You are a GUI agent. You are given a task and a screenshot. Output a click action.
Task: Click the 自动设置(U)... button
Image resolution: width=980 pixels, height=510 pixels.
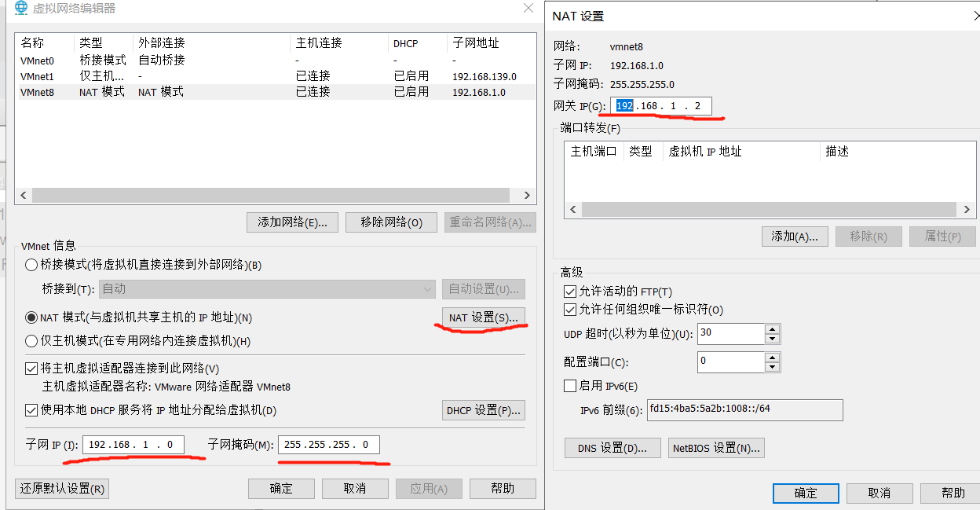(x=484, y=289)
